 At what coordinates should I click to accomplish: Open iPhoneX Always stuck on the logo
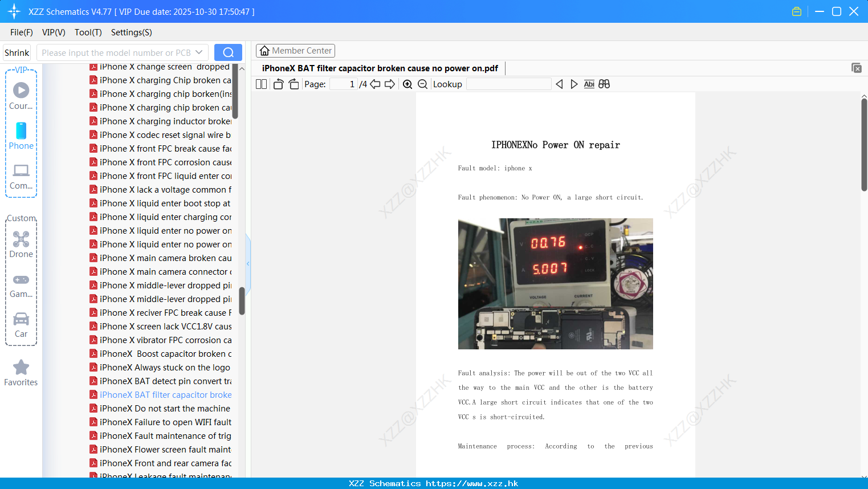pos(160,368)
